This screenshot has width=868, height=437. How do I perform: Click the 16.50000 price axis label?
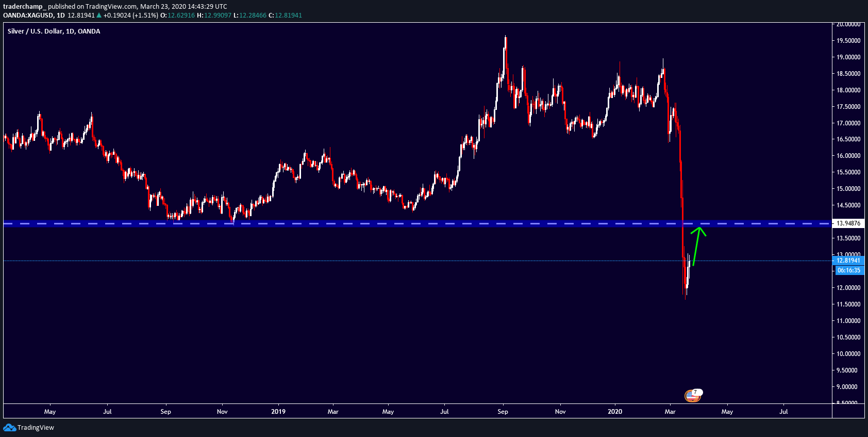coord(848,139)
